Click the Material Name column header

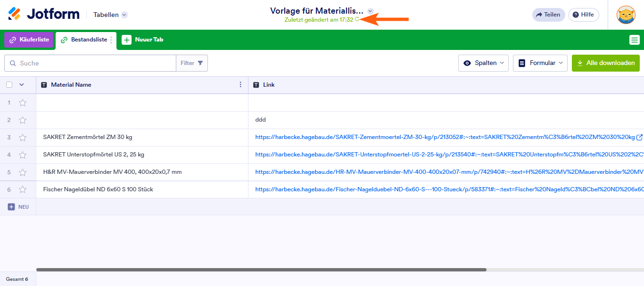(x=142, y=85)
